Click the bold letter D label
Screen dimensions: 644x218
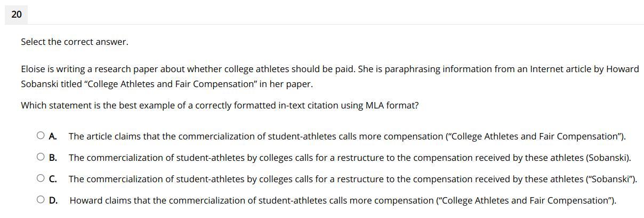pyautogui.click(x=53, y=200)
